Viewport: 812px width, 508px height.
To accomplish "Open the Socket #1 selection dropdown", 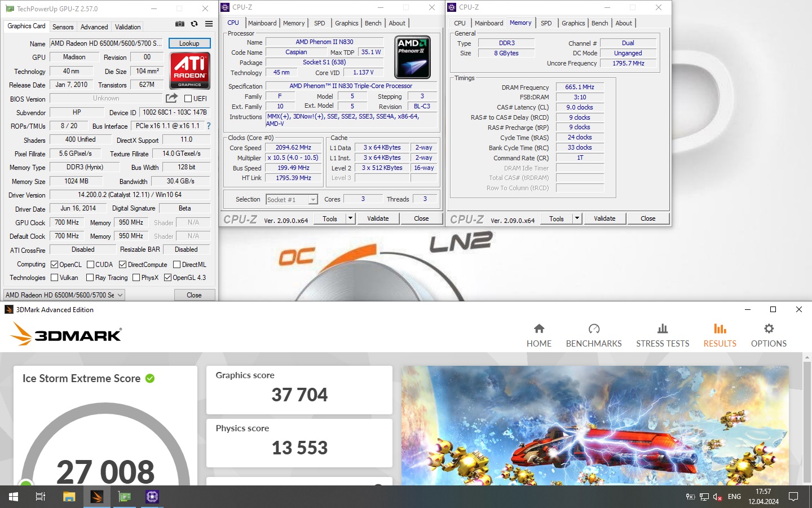I will 292,199.
